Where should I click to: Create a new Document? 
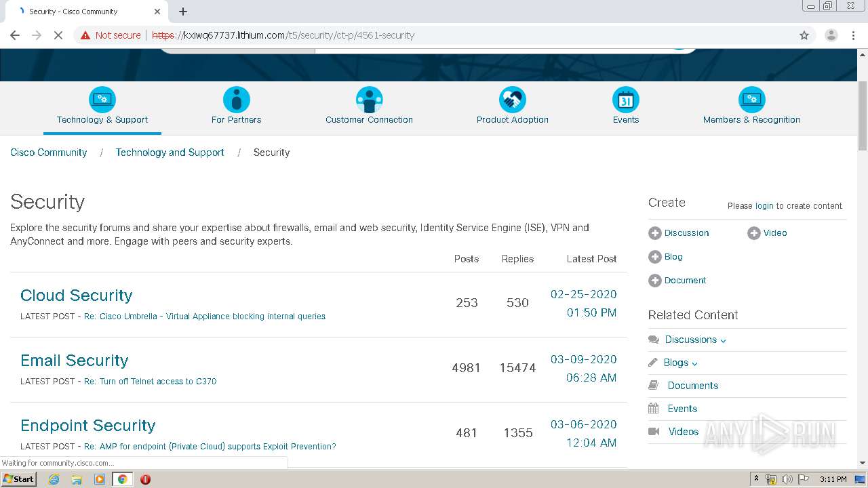tap(685, 281)
